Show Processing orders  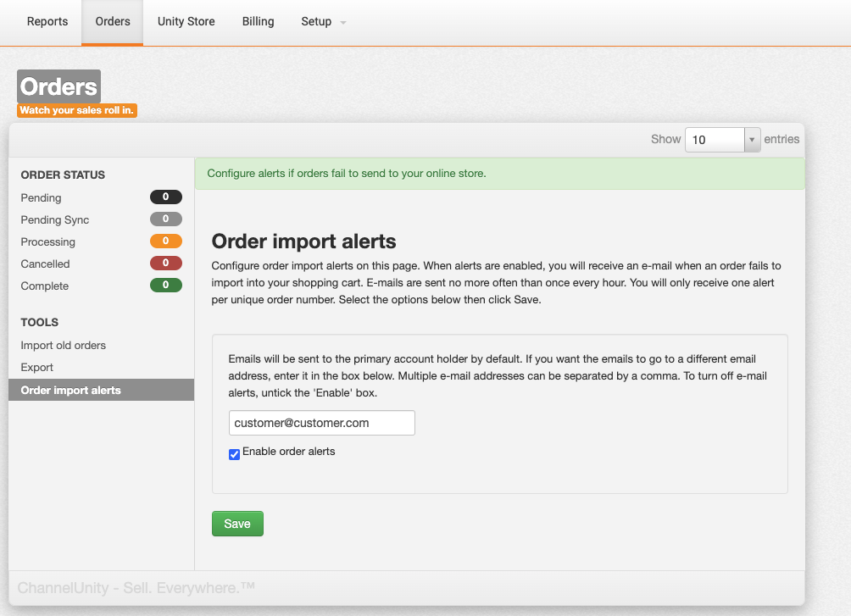click(x=47, y=241)
